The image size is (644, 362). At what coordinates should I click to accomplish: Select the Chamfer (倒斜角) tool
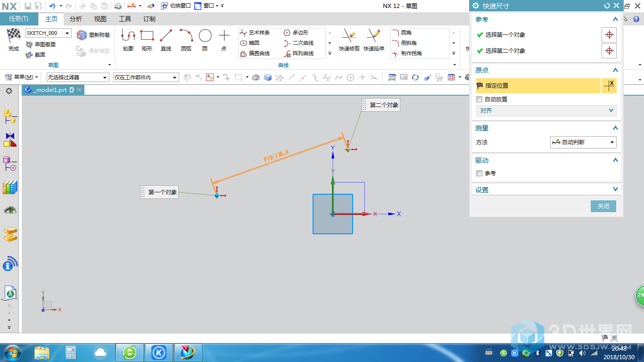point(405,43)
